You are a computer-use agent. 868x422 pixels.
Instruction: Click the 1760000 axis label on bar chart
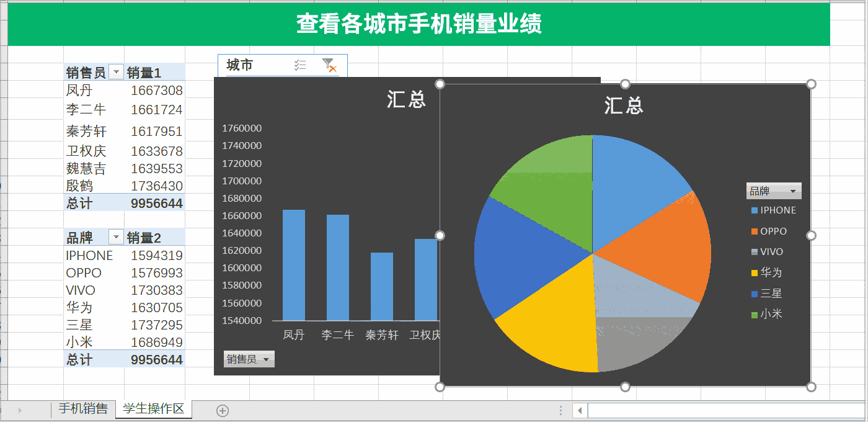241,128
